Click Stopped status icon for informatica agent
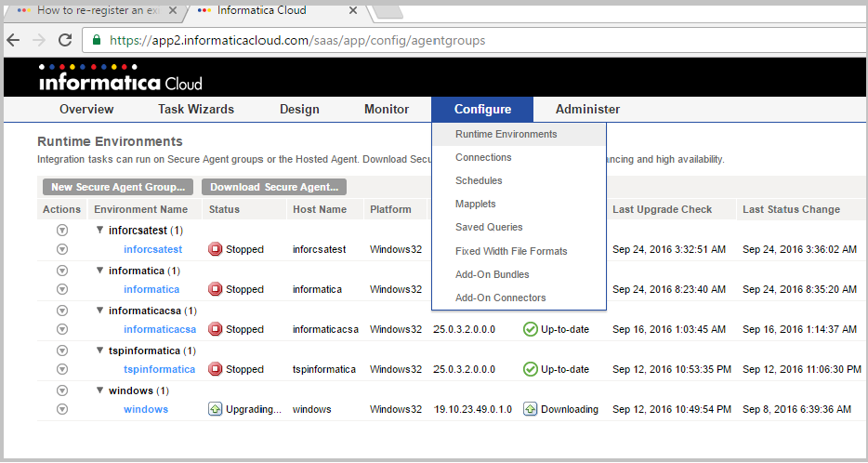The height and width of the screenshot is (463, 868). point(215,289)
